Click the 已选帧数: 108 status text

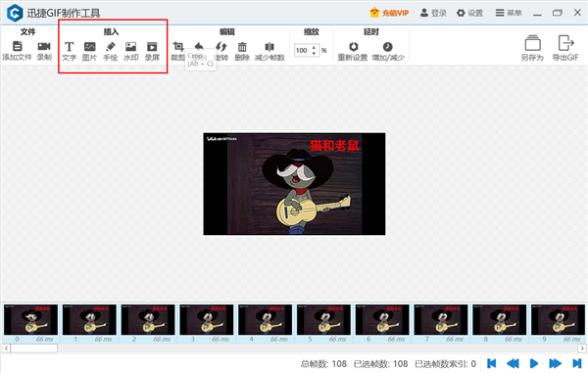[x=380, y=363]
